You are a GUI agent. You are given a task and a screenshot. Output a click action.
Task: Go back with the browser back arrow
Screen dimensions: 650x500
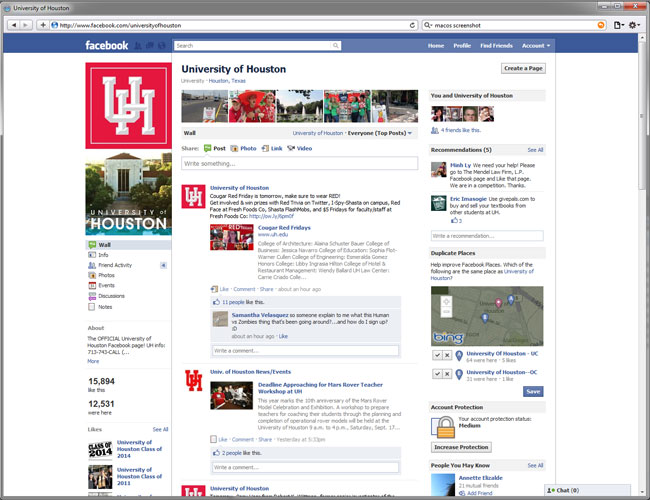click(15, 25)
